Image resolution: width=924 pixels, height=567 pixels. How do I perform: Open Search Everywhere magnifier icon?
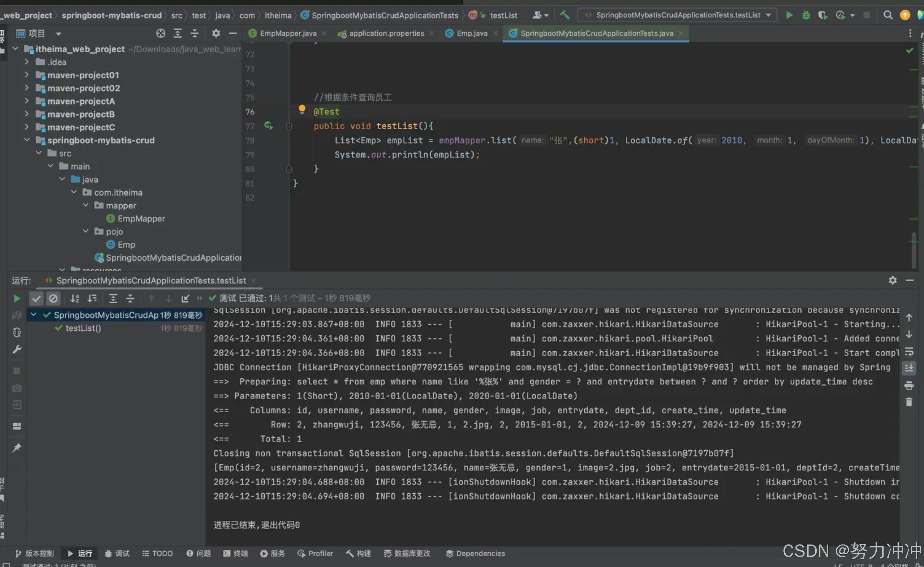(888, 15)
